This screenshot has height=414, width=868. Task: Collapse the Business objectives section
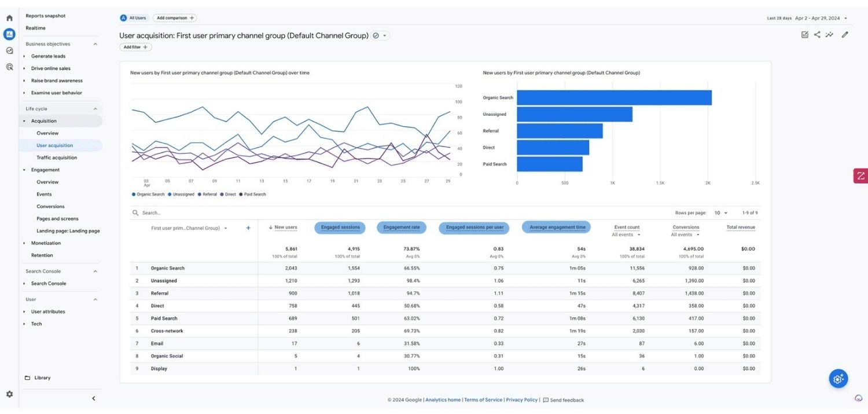pos(95,44)
